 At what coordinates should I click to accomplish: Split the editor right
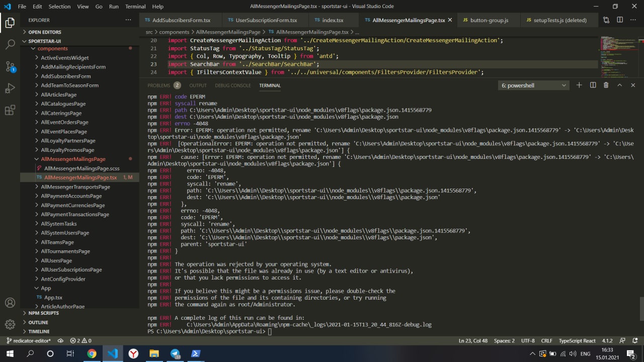[x=620, y=20]
